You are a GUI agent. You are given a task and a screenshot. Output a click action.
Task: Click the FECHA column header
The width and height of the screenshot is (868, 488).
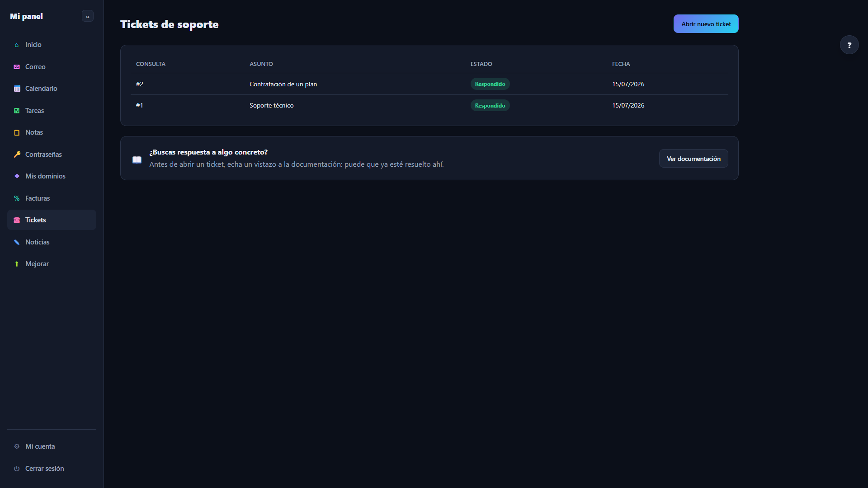click(x=621, y=64)
